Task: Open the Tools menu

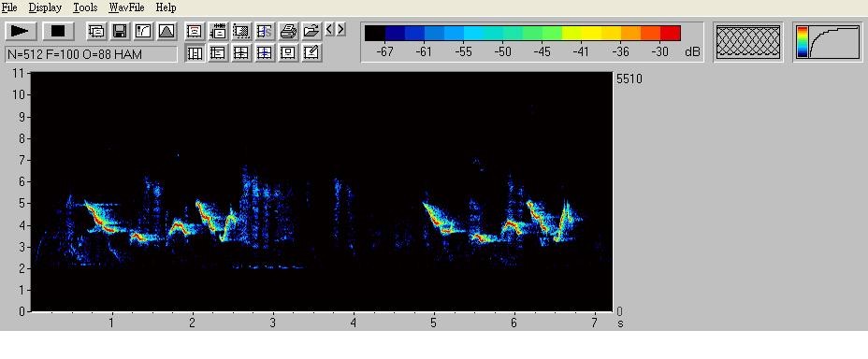Action: 85,7
